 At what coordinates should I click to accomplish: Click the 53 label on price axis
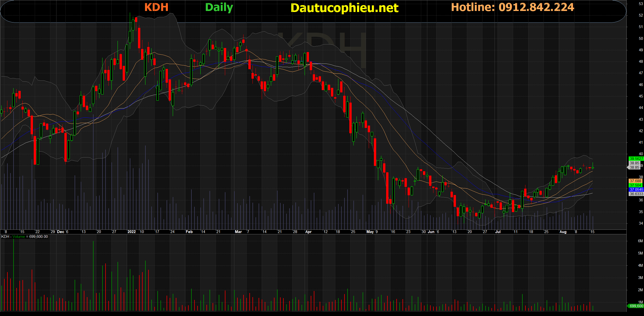click(x=641, y=4)
